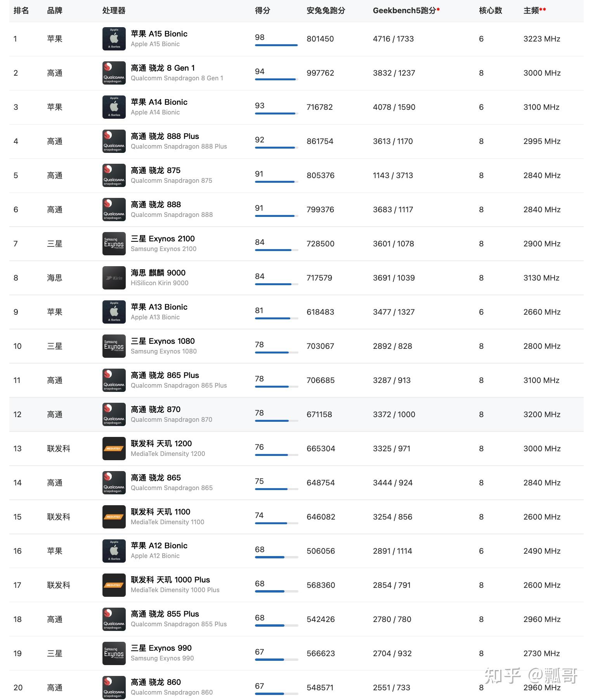Click the MediaTek Dimensity 1000 Plus icon
Image resolution: width=593 pixels, height=700 pixels.
pos(114,585)
